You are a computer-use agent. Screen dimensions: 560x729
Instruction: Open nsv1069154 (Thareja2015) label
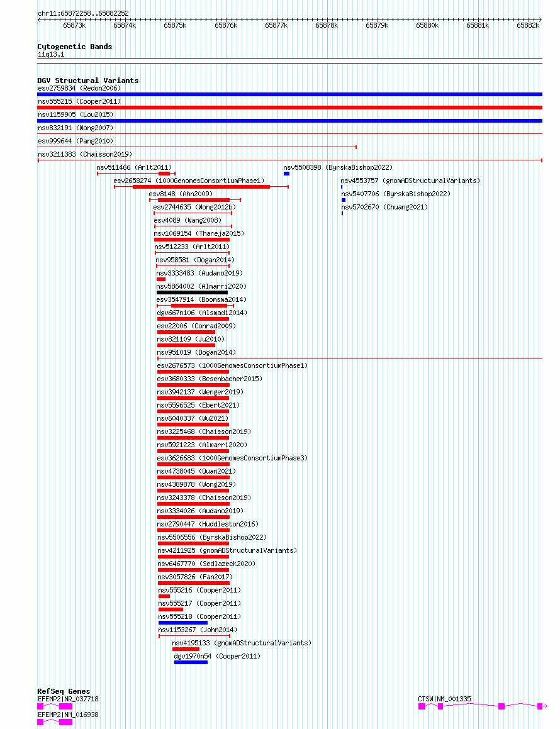(199, 233)
